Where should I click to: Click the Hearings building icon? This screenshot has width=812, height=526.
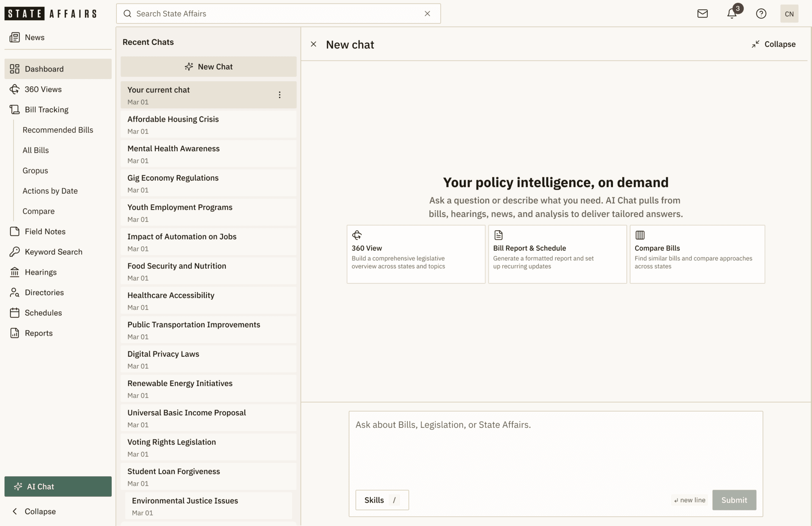click(15, 272)
